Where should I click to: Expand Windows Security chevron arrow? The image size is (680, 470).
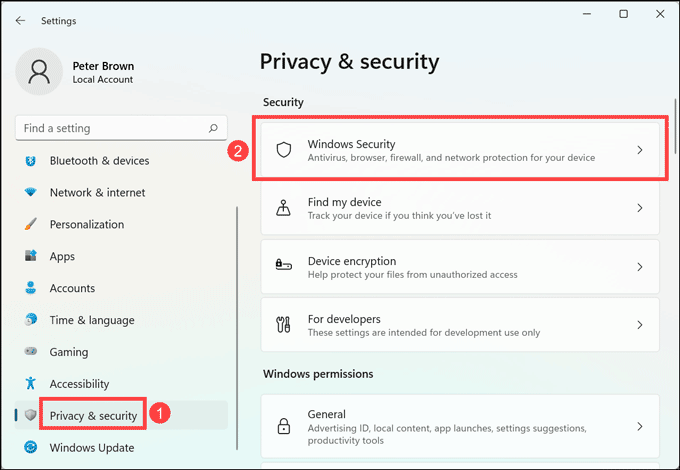[x=640, y=150]
